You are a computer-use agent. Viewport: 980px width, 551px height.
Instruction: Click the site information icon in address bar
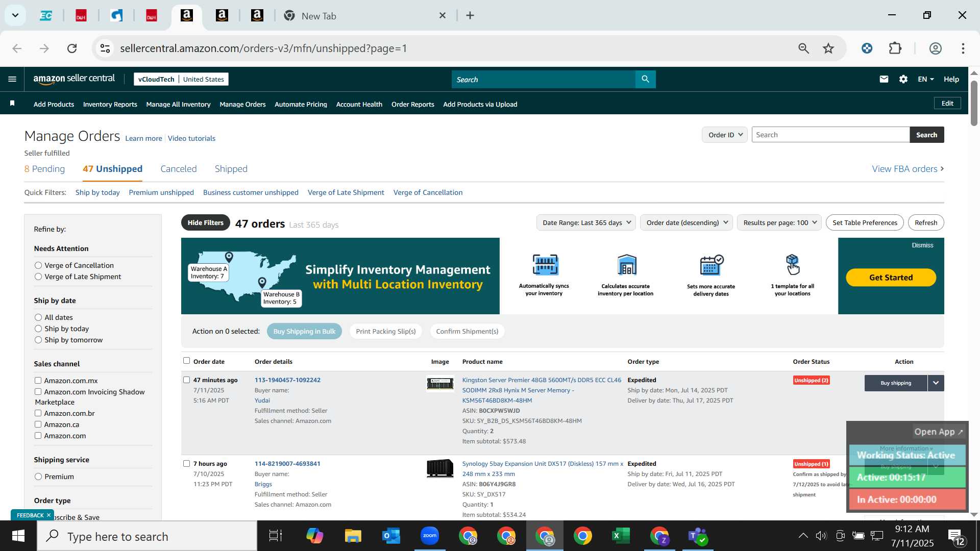coord(105,48)
